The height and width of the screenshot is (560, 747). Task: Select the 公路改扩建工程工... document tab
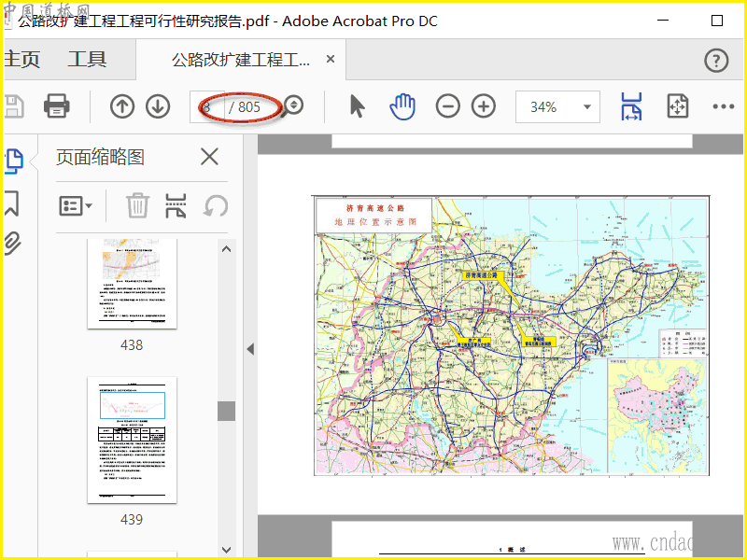pos(241,60)
